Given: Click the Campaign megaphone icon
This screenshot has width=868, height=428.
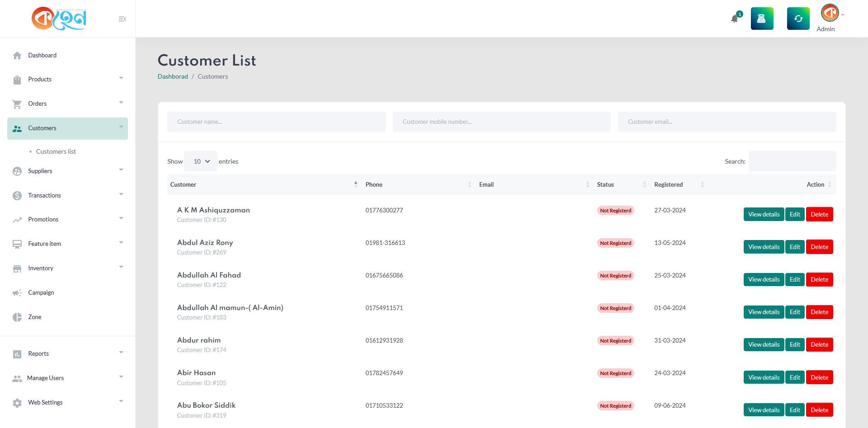Looking at the screenshot, I should (x=17, y=293).
